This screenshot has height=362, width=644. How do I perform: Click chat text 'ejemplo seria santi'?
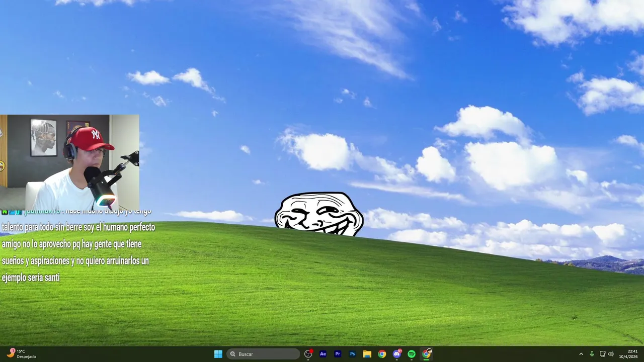31,277
